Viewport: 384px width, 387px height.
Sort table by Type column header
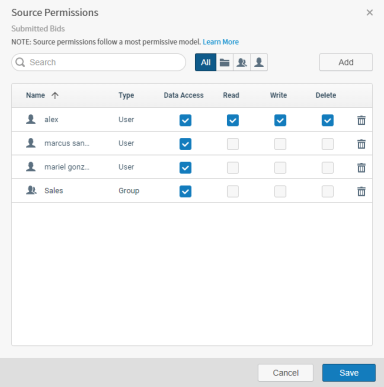point(126,95)
